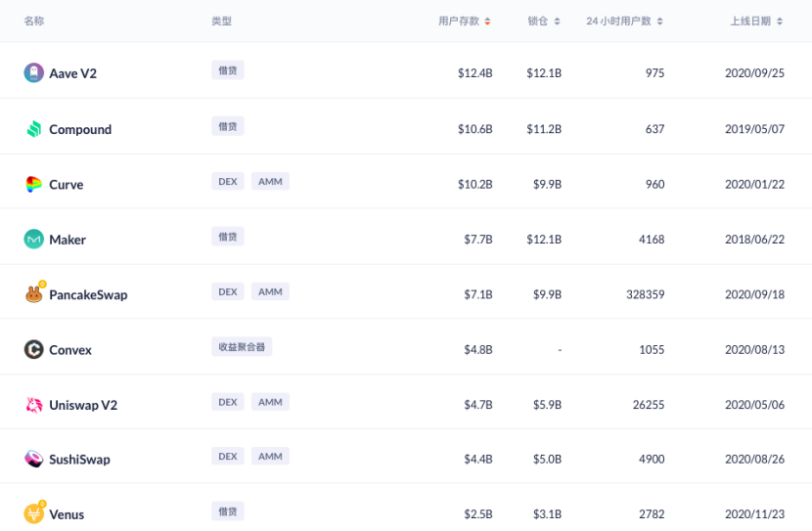Select the $4.7B deposit value for Uniswap V2
The width and height of the screenshot is (812, 531).
coord(478,405)
